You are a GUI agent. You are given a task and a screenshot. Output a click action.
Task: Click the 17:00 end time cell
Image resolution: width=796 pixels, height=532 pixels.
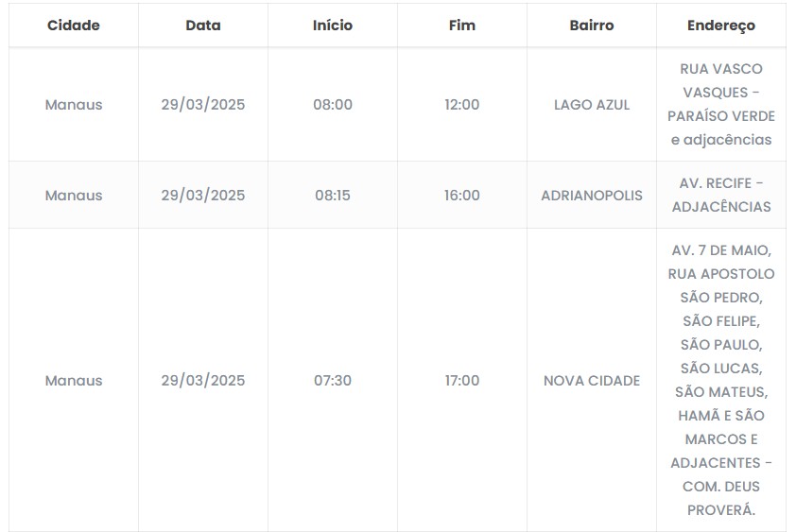tap(462, 381)
